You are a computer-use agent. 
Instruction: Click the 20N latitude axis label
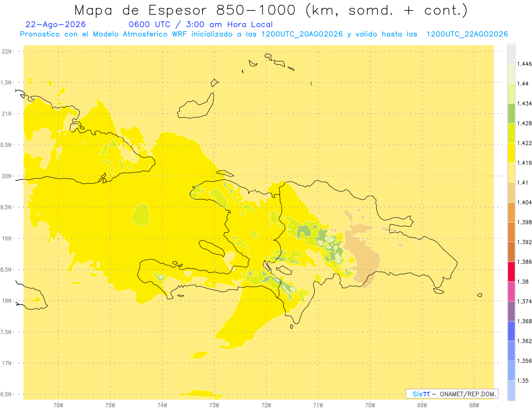point(7,176)
